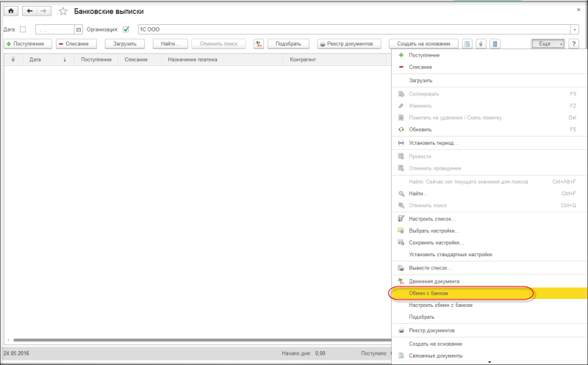Click the paperclip attachments toolbar icon
The height and width of the screenshot is (365, 588).
481,44
